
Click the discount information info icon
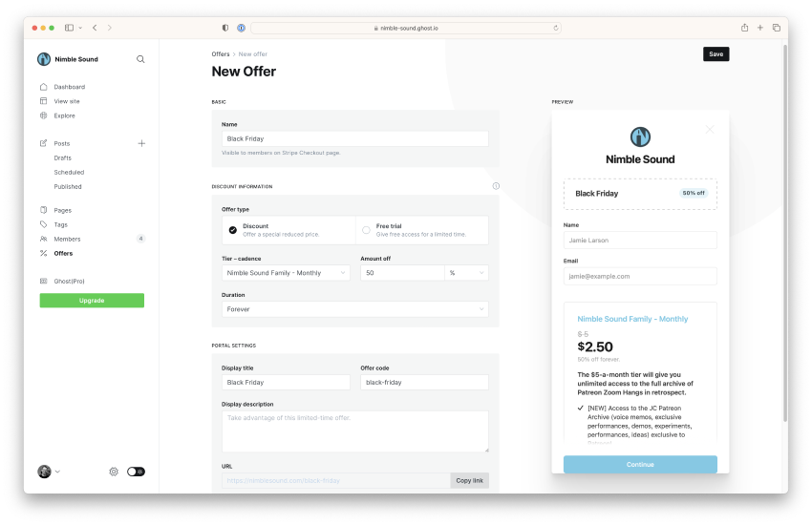496,186
